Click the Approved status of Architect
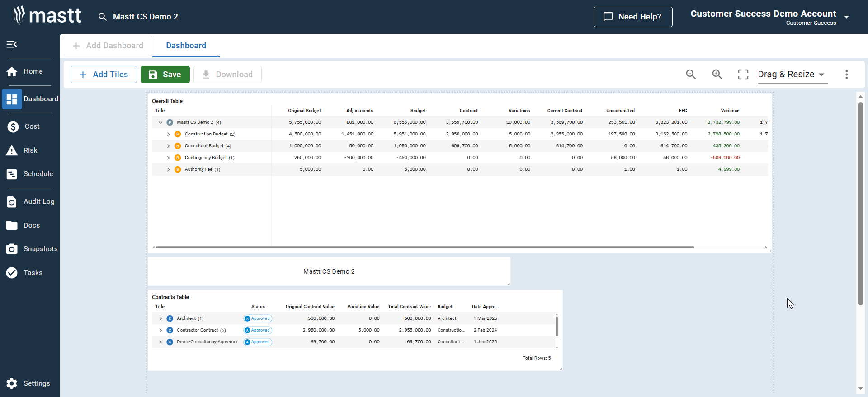Screen dimensions: 868x397 click(x=258, y=318)
